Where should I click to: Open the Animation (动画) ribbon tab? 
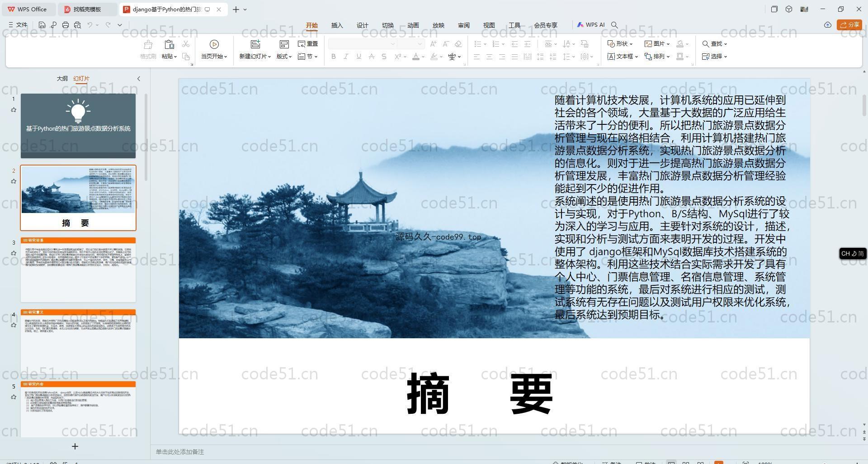point(413,25)
